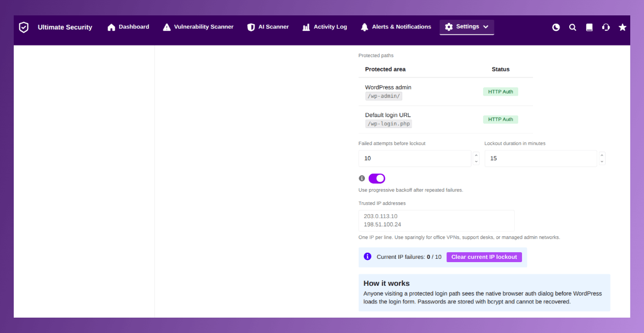Open Alerts & Notifications
Image resolution: width=644 pixels, height=333 pixels.
pos(396,27)
